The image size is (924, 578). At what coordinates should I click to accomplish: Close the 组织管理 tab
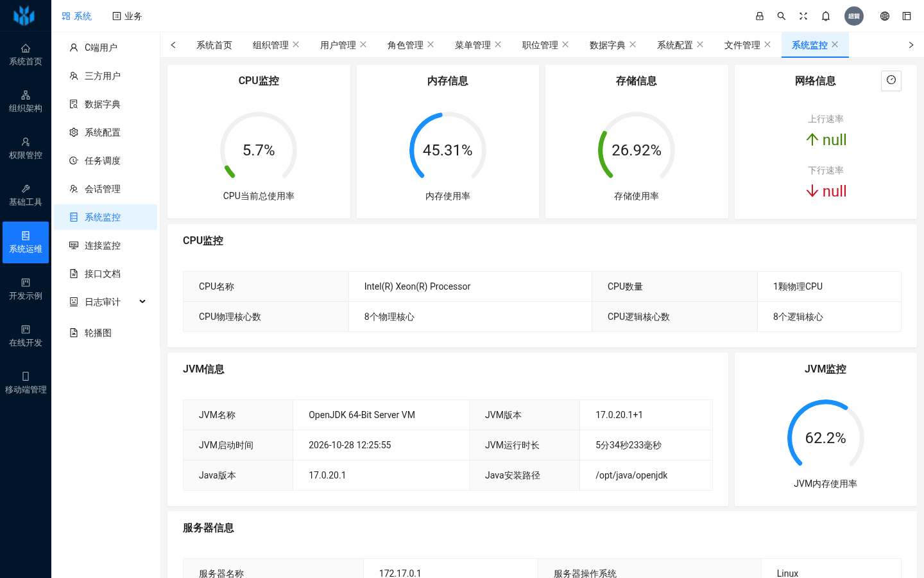coord(296,44)
